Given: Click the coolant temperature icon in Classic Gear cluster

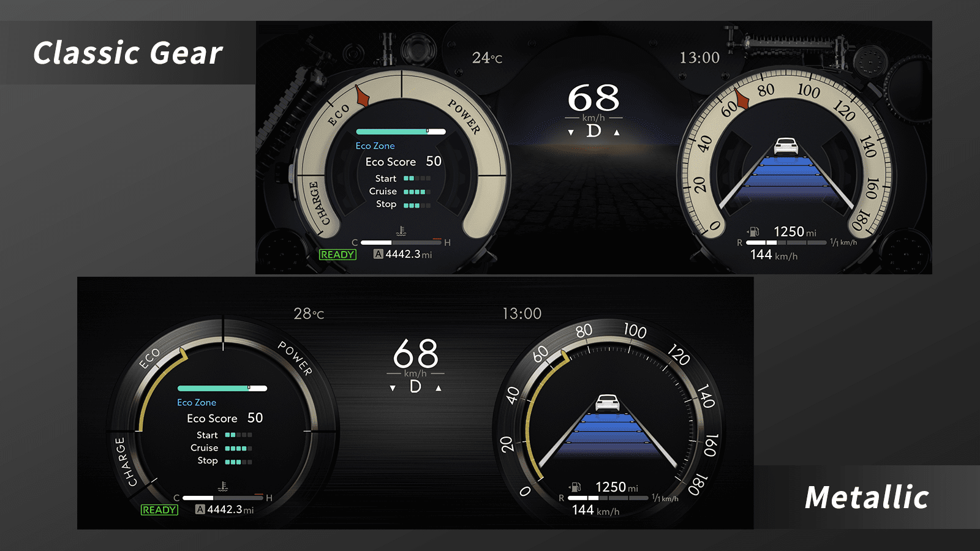Looking at the screenshot, I should click(x=401, y=231).
